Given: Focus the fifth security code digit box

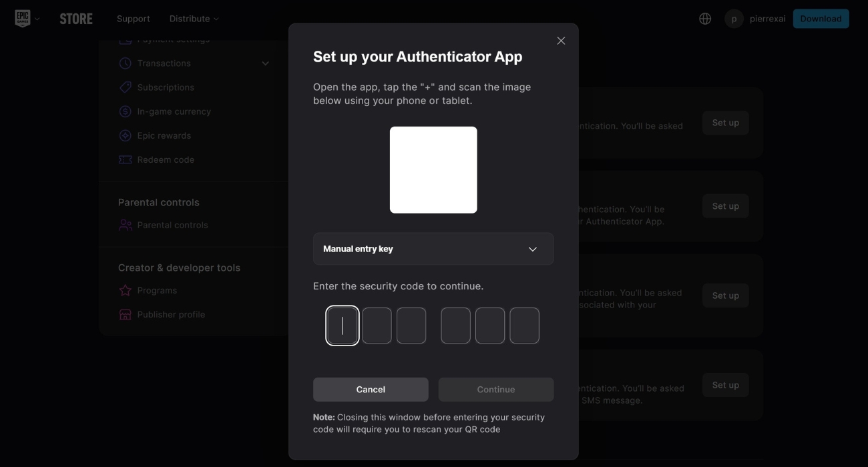Looking at the screenshot, I should pos(490,326).
